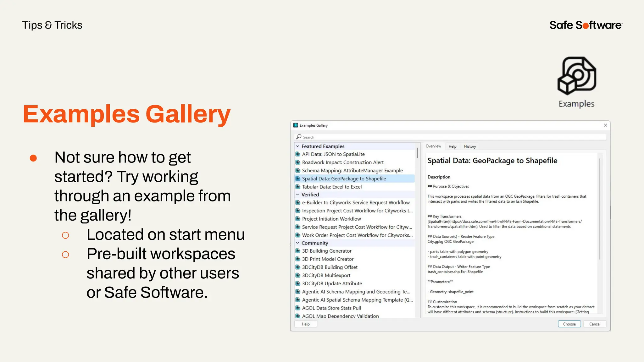Select Tabular Data: Excel to Excel example
Viewport: 644px width, 362px height.
tap(332, 187)
